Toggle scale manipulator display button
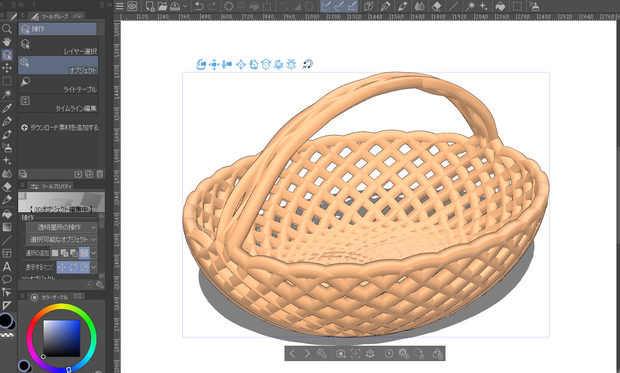620x373 pixels. point(84,267)
